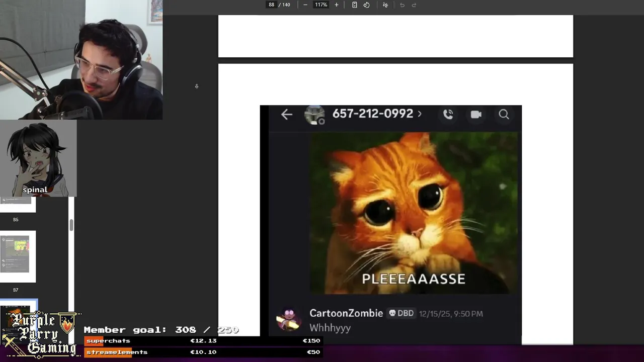Screen dimensions: 644x362
Task: Click the search icon in chat header
Action: (504, 115)
